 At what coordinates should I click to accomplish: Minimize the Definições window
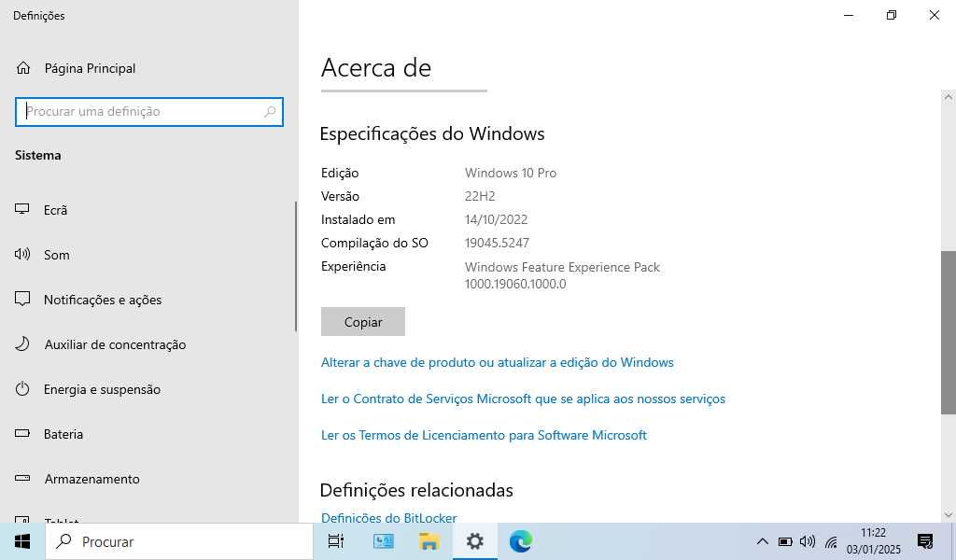849,15
